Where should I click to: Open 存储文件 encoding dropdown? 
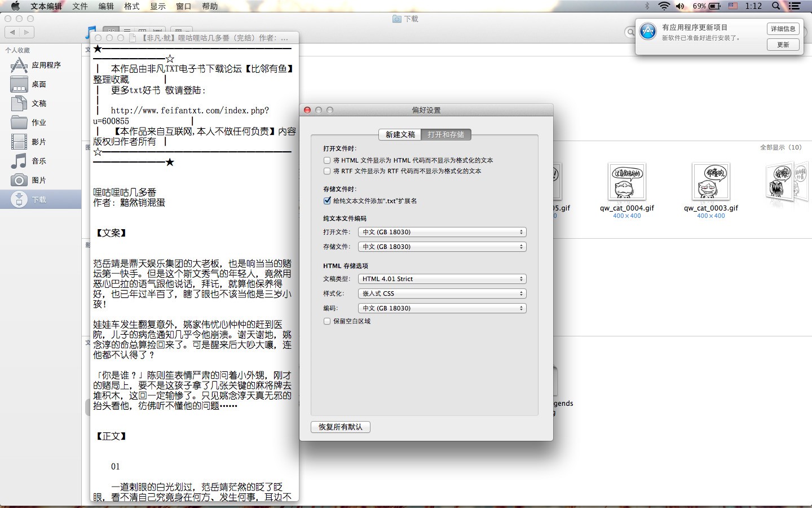[x=442, y=247]
